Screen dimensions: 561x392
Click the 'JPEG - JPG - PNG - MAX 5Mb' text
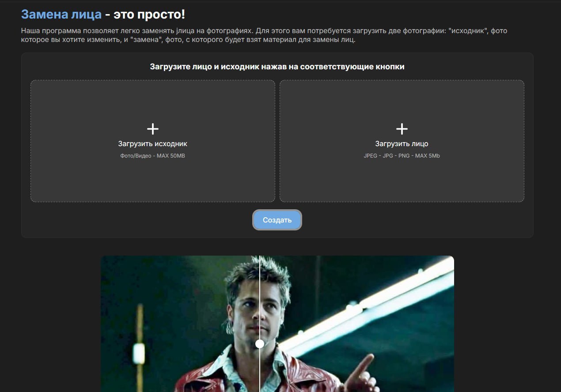pos(402,156)
